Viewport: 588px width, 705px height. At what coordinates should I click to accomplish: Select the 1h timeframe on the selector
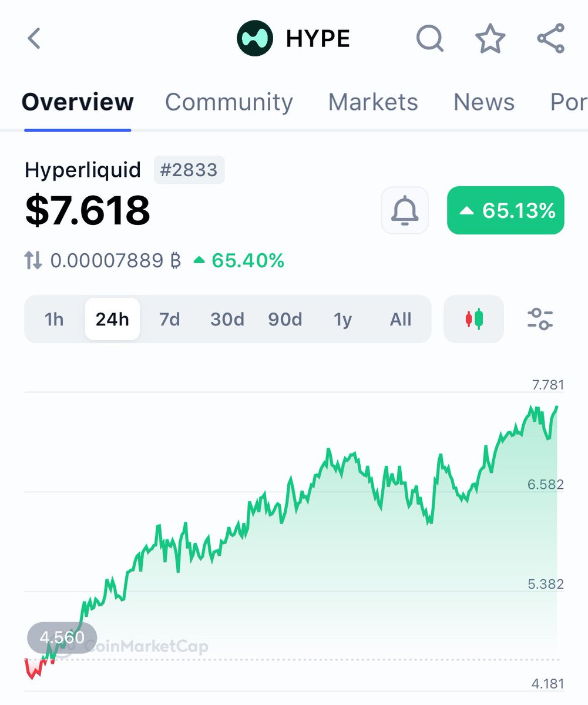[55, 319]
